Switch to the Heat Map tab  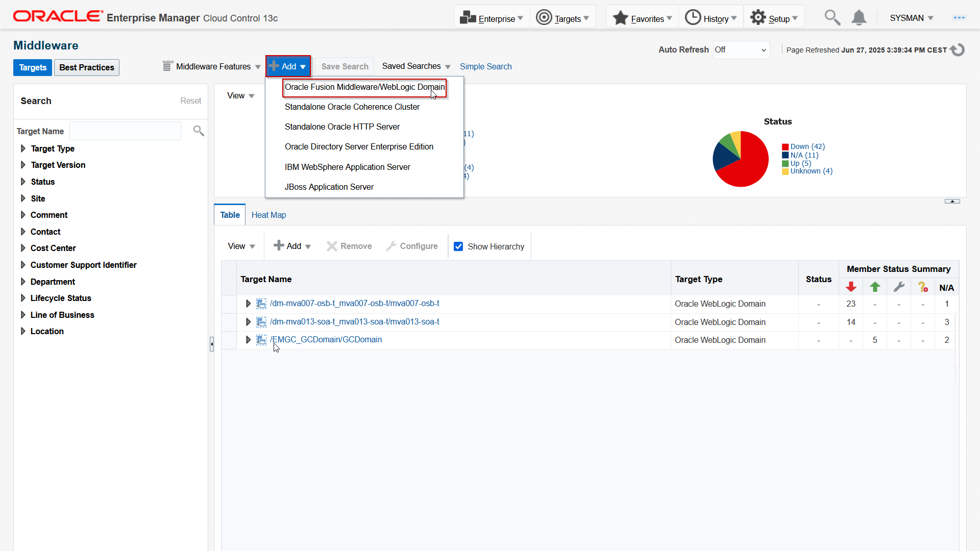(268, 215)
